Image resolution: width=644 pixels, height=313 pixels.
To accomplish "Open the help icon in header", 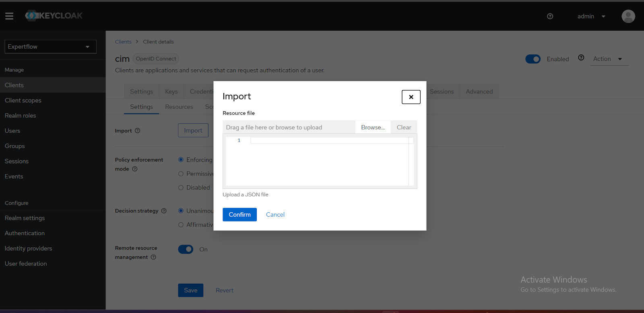I will click(x=550, y=16).
